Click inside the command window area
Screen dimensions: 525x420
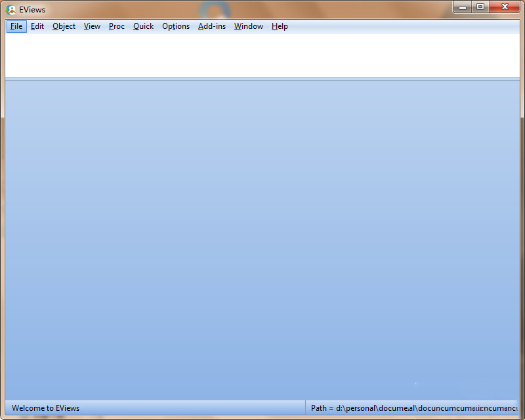pos(262,56)
